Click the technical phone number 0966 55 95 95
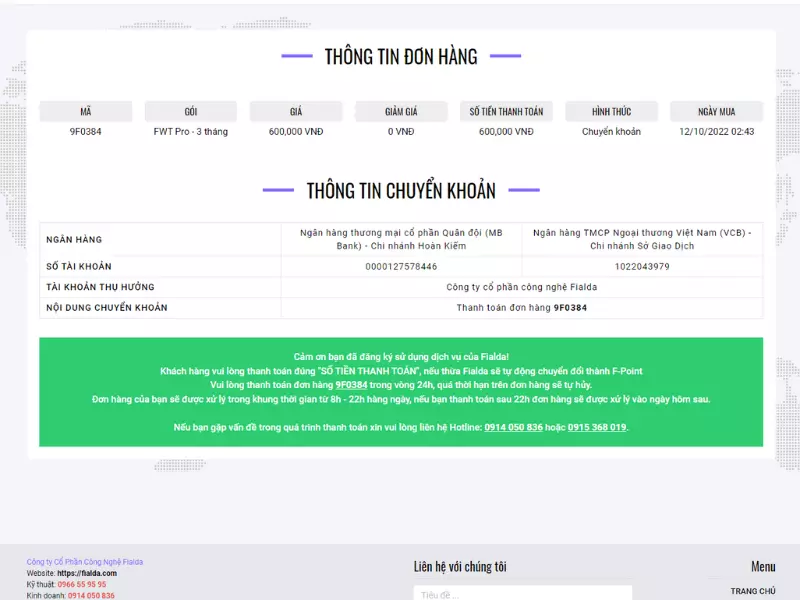Image resolution: width=800 pixels, height=600 pixels. [82, 584]
